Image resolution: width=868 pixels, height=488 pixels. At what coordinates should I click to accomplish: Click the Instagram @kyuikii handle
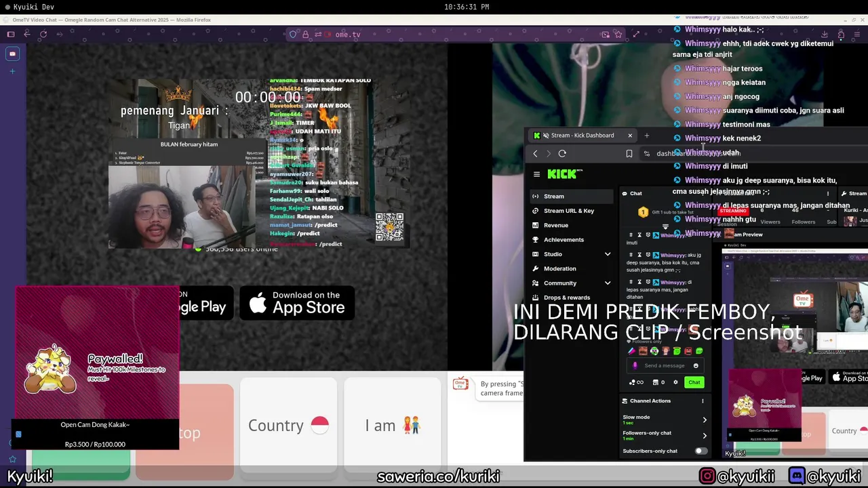(x=736, y=476)
